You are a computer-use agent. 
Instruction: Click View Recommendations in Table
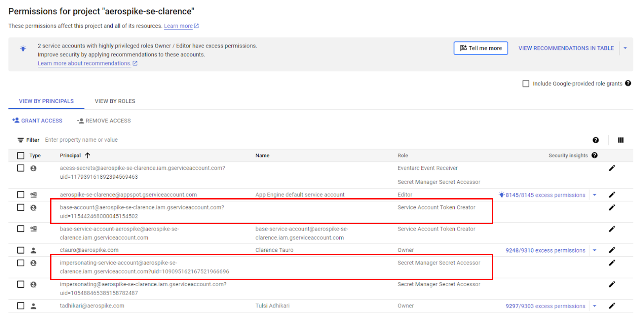pyautogui.click(x=566, y=48)
